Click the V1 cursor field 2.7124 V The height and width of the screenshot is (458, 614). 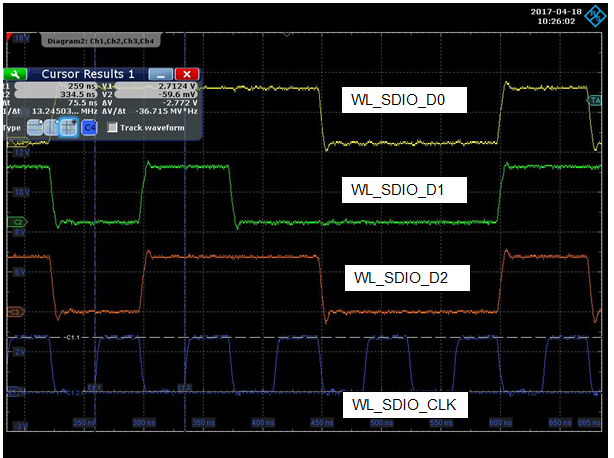coord(156,86)
